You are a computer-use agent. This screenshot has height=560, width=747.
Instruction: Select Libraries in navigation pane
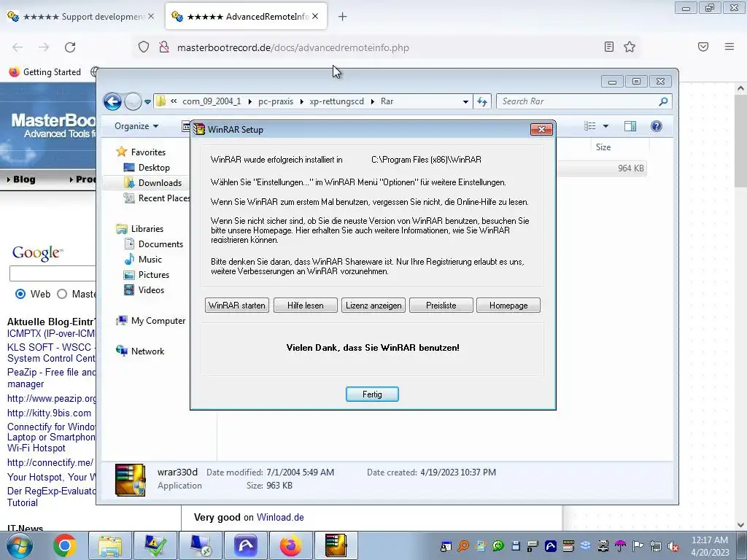147,228
